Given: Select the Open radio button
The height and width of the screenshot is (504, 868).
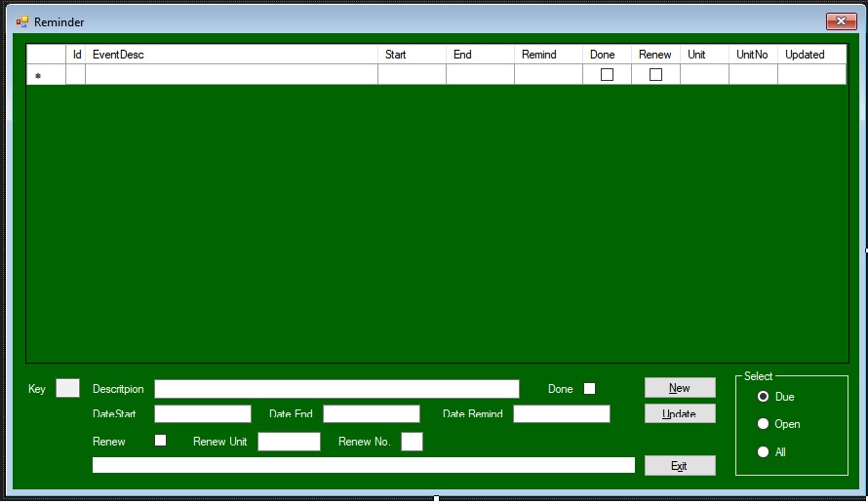Looking at the screenshot, I should tap(764, 424).
